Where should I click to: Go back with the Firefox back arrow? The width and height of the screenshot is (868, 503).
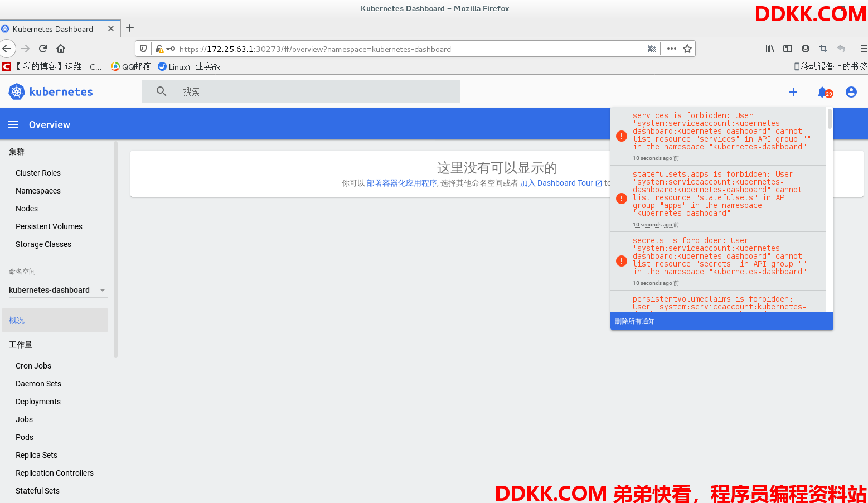[x=7, y=49]
